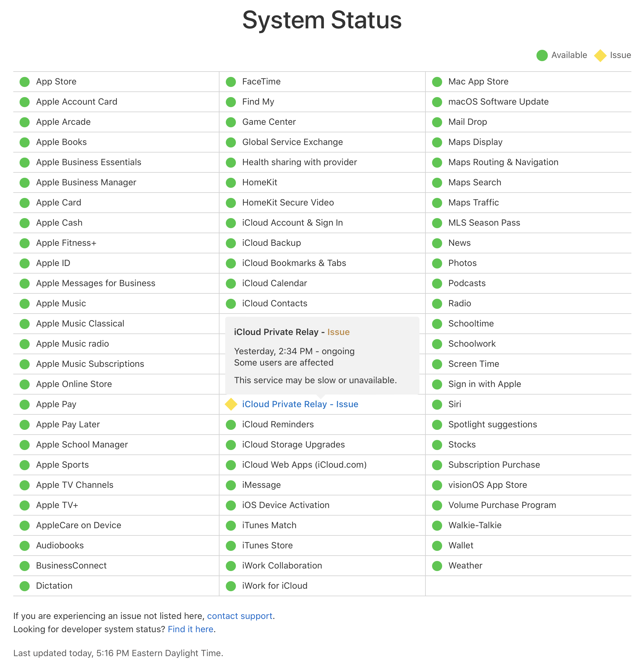This screenshot has height=670, width=644.
Task: Click the Mac App Store row label
Action: tap(478, 82)
